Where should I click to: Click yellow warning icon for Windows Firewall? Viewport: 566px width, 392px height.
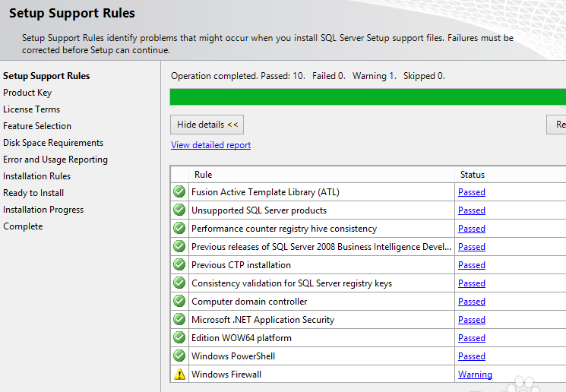pyautogui.click(x=179, y=375)
